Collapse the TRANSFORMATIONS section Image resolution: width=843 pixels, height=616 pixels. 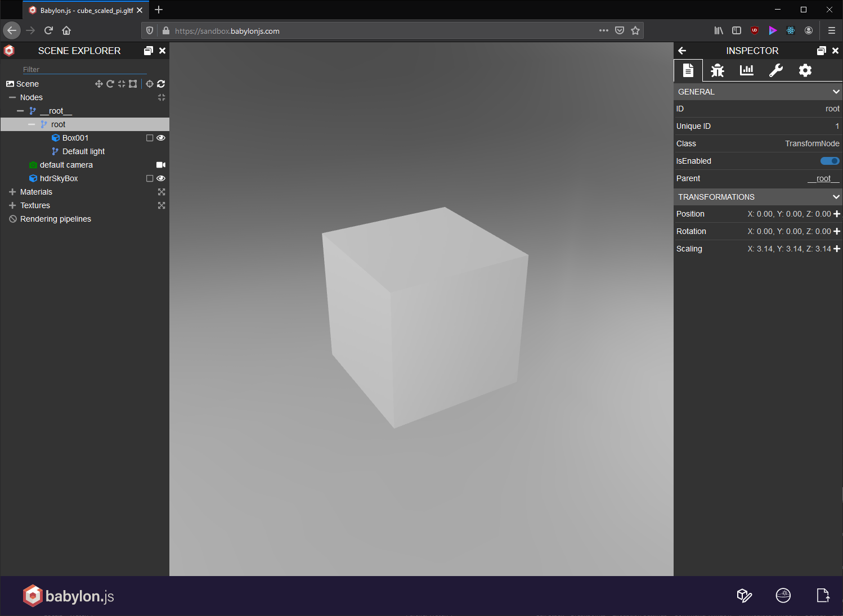point(835,196)
